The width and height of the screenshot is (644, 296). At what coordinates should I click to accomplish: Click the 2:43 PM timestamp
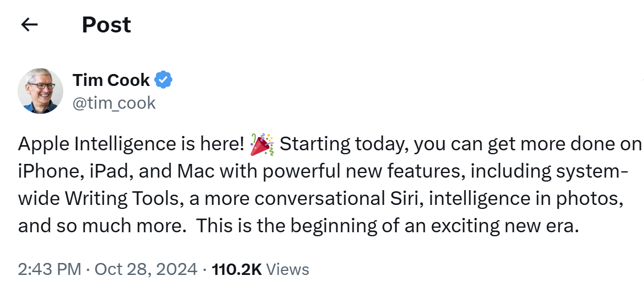coord(50,269)
